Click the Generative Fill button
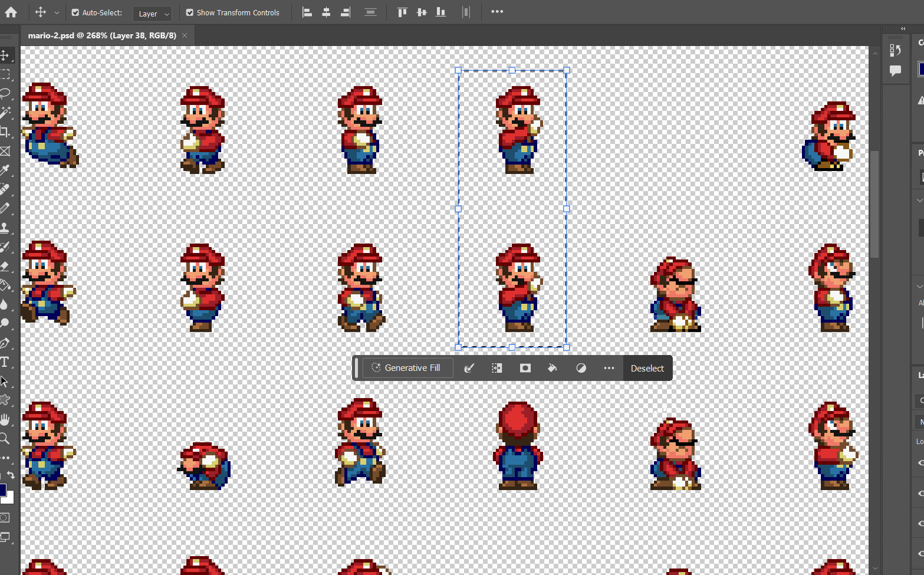 tap(407, 367)
